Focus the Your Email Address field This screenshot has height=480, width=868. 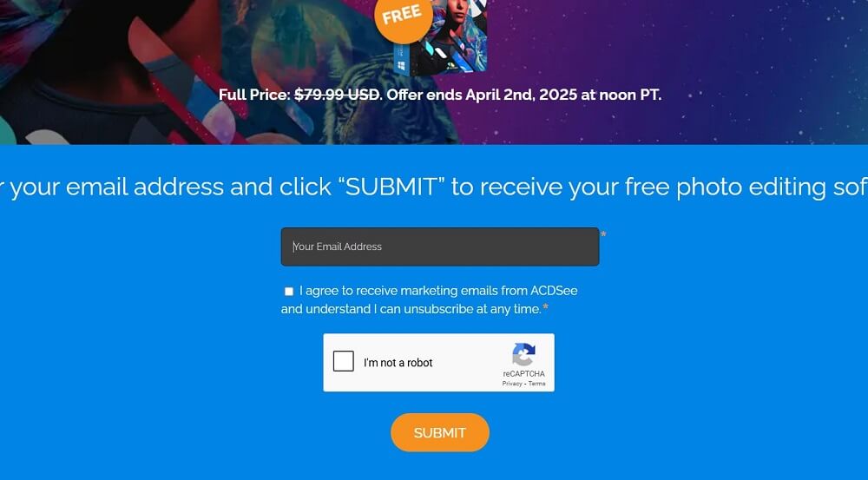pos(440,247)
